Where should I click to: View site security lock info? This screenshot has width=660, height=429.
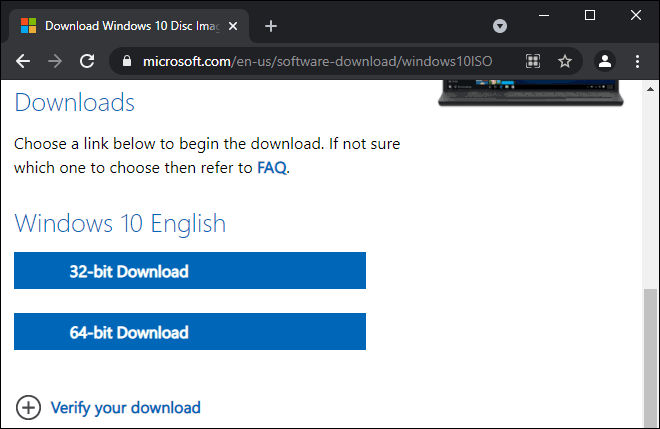127,61
